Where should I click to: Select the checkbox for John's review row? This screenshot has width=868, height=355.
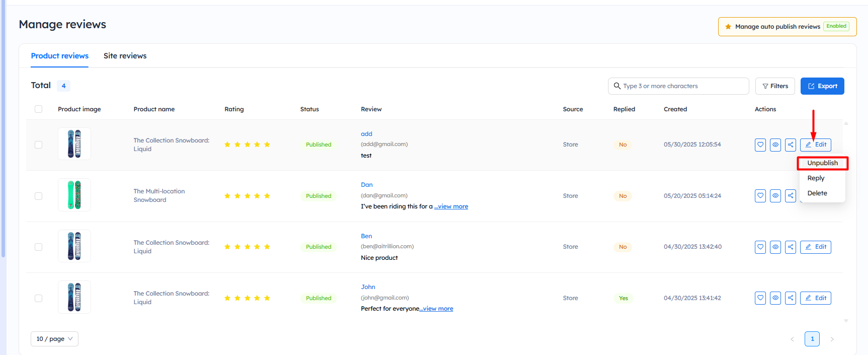click(39, 298)
